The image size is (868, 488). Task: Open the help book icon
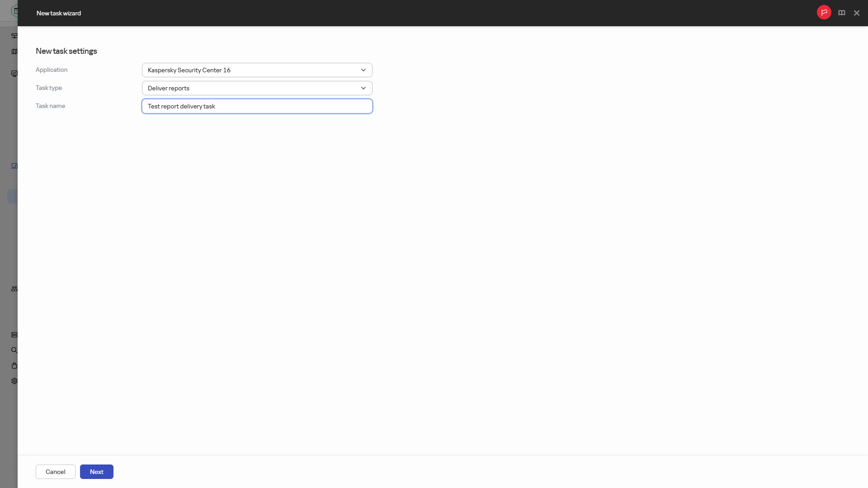841,13
